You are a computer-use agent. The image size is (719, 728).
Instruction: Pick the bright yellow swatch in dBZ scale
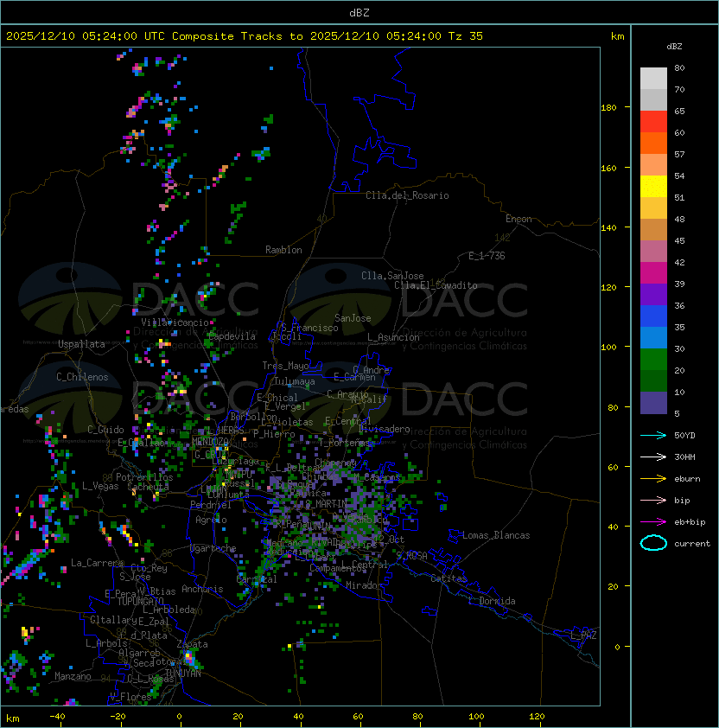point(653,187)
